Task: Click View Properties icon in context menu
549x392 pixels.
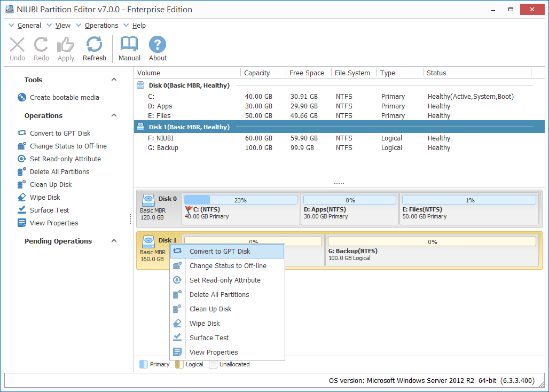Action: pyautogui.click(x=177, y=352)
